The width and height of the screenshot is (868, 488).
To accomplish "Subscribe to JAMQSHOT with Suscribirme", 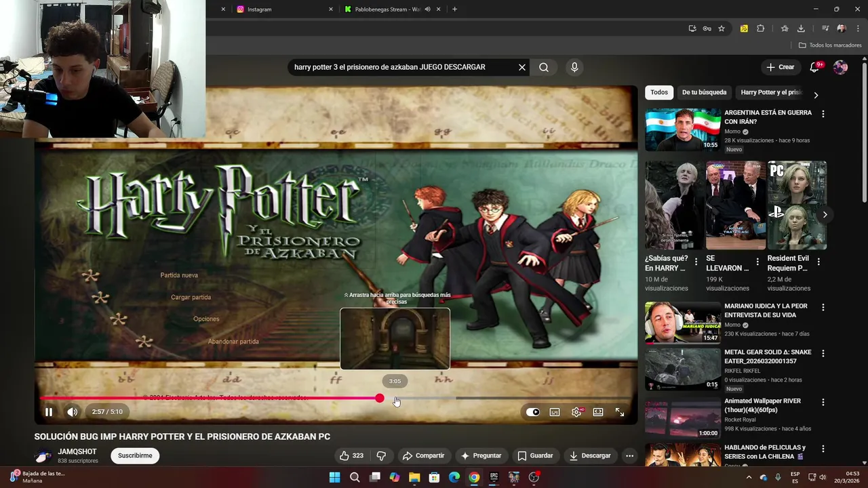I will click(135, 455).
